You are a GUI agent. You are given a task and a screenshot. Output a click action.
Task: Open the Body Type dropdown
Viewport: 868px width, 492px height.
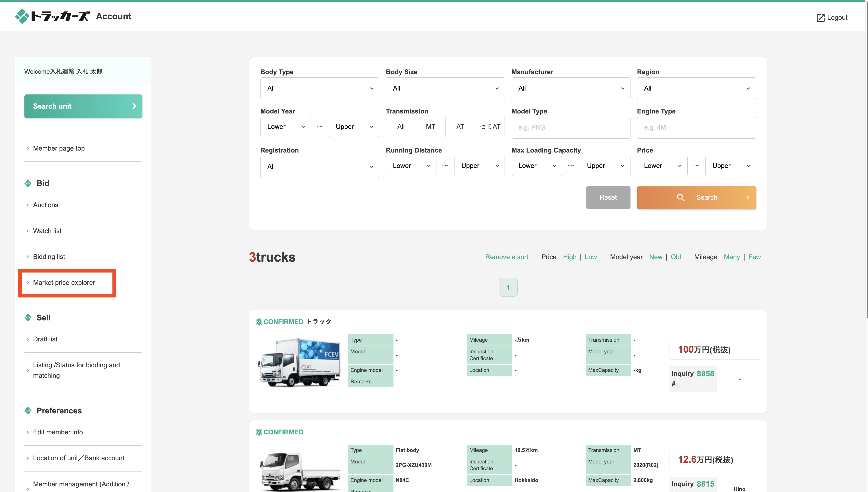(x=319, y=88)
